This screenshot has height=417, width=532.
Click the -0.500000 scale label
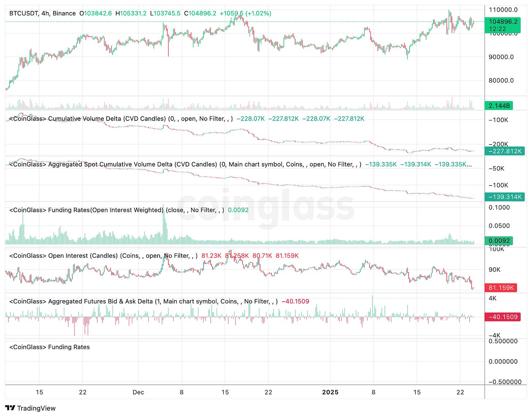505,382
